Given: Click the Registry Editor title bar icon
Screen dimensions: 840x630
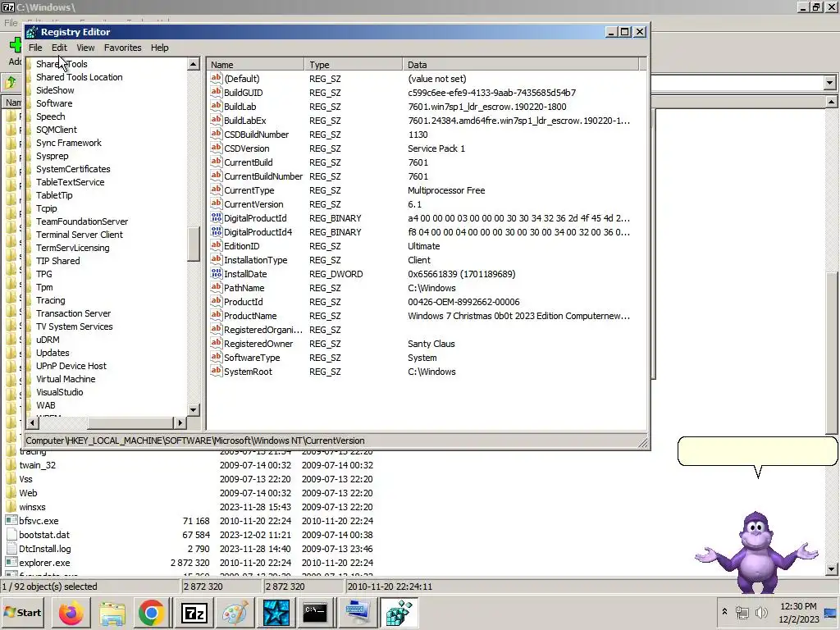Looking at the screenshot, I should pos(32,32).
